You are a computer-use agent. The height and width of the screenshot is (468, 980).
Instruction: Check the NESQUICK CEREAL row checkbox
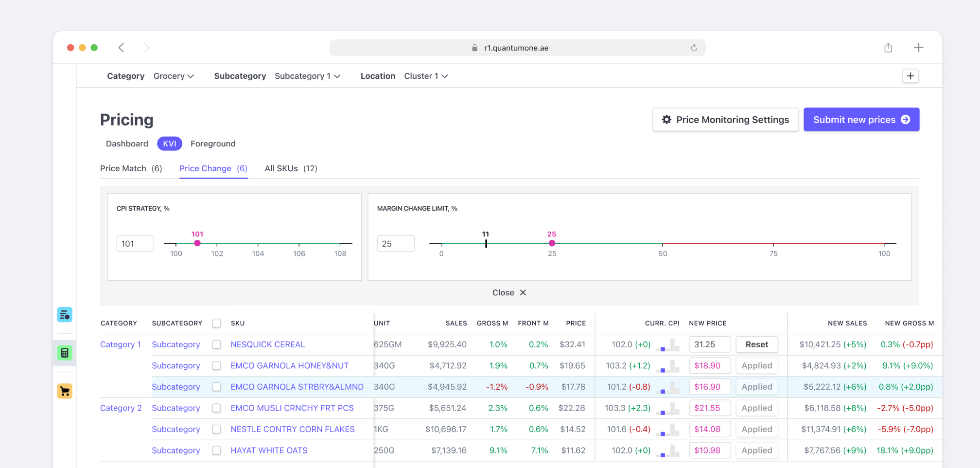[217, 344]
